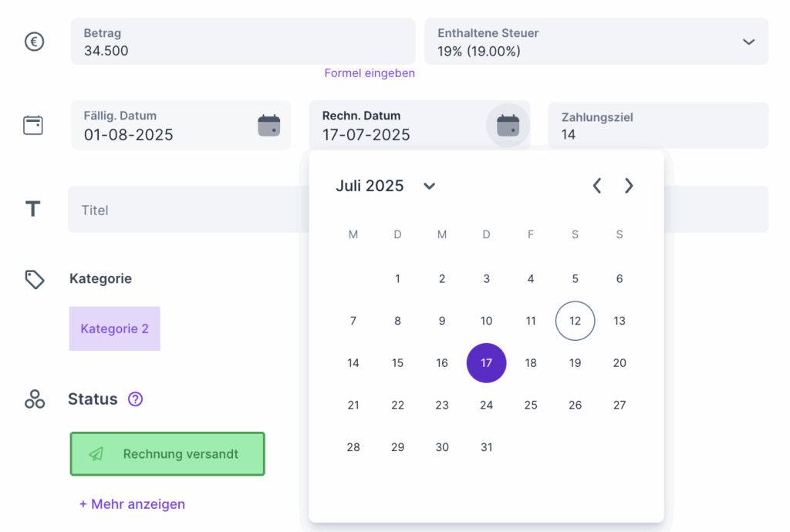Expand the Enthaltene Steuer dropdown
The image size is (790, 532).
click(x=748, y=42)
